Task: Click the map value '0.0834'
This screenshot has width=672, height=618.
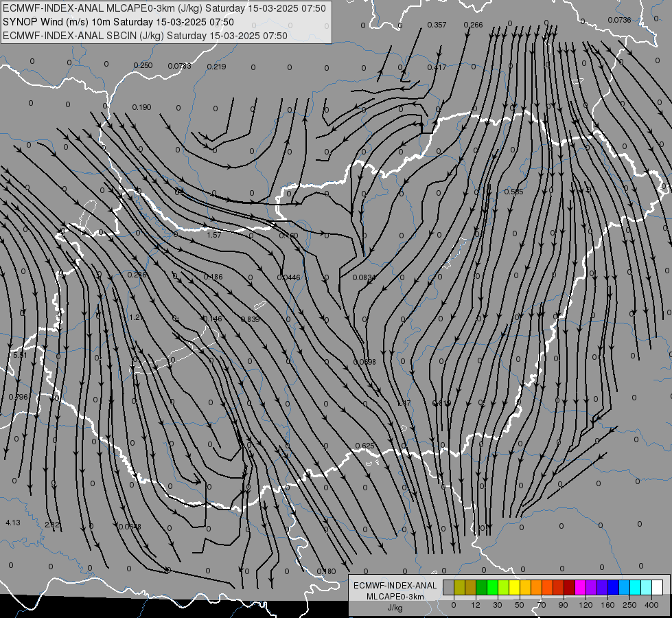Action: click(364, 278)
